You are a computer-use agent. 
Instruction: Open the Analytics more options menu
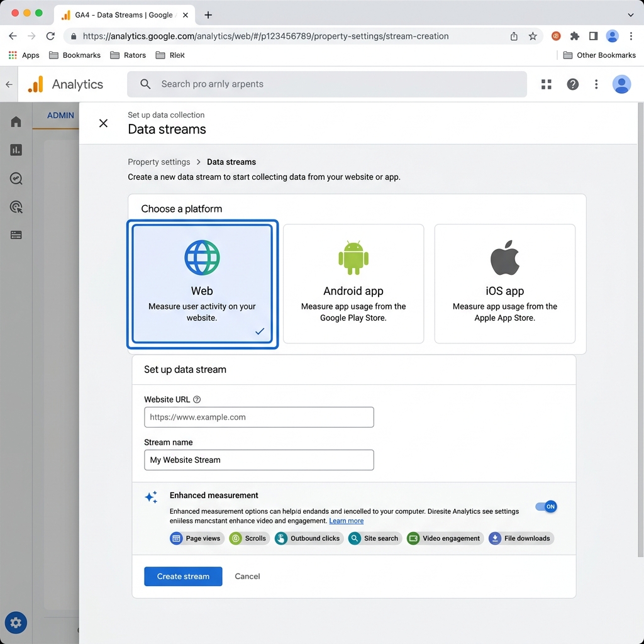click(x=596, y=84)
